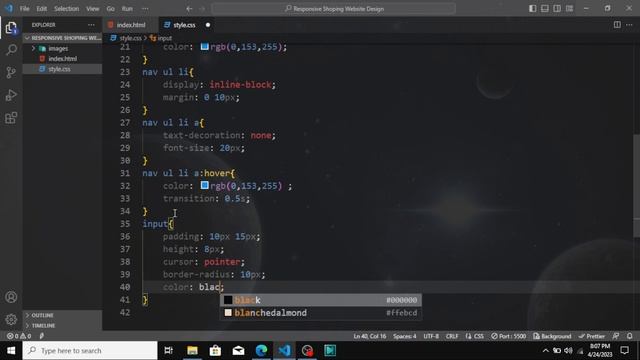This screenshot has width=640, height=360.
Task: Close the unsaved style.css tab dot
Action: click(208, 25)
